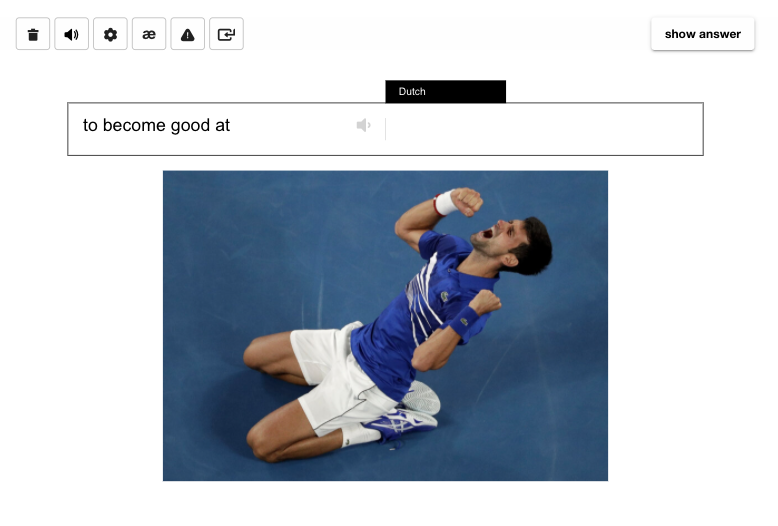Open the tennis player celebration photo
The width and height of the screenshot is (778, 526).
click(x=386, y=326)
